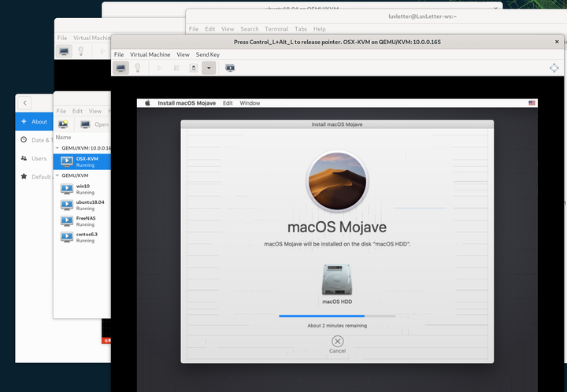Image resolution: width=567 pixels, height=392 pixels.
Task: Open Window menu in macOS guest menu bar
Action: (250, 103)
